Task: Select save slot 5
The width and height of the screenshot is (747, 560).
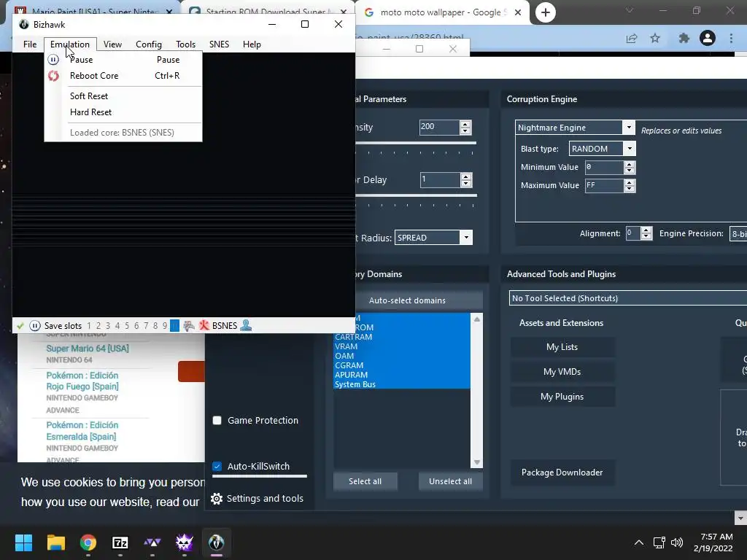Action: click(x=127, y=326)
